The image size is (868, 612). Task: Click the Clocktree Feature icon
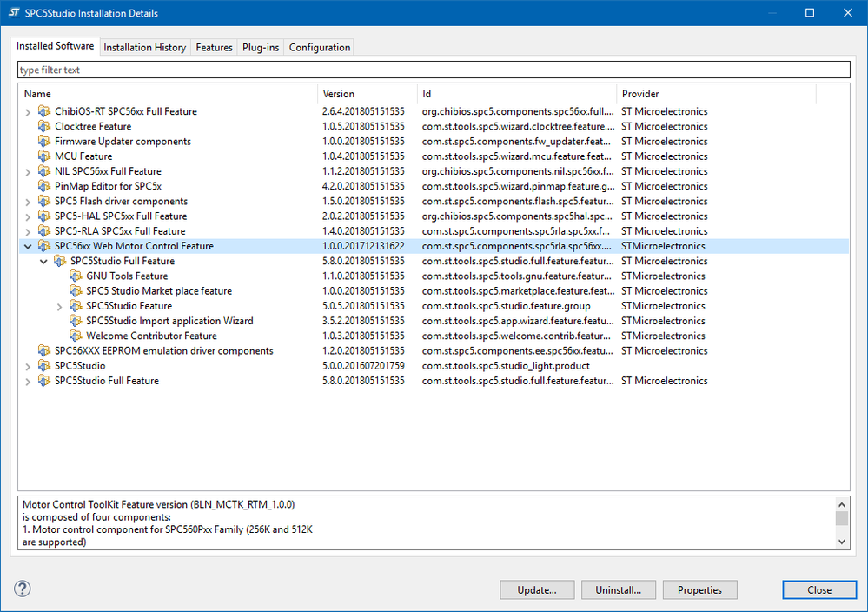pos(43,126)
